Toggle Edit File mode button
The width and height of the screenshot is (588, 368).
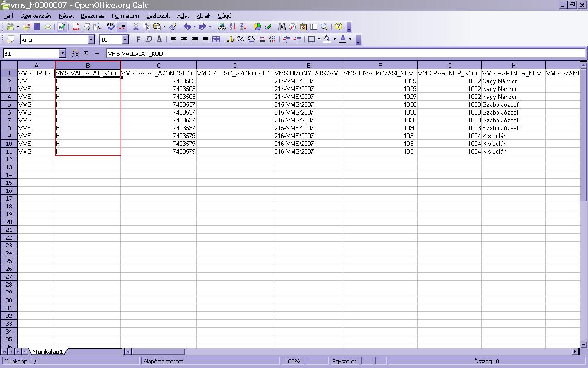coord(62,27)
